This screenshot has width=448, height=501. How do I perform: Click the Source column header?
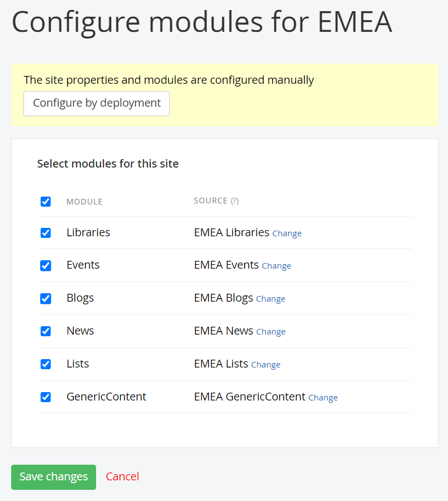pos(211,201)
